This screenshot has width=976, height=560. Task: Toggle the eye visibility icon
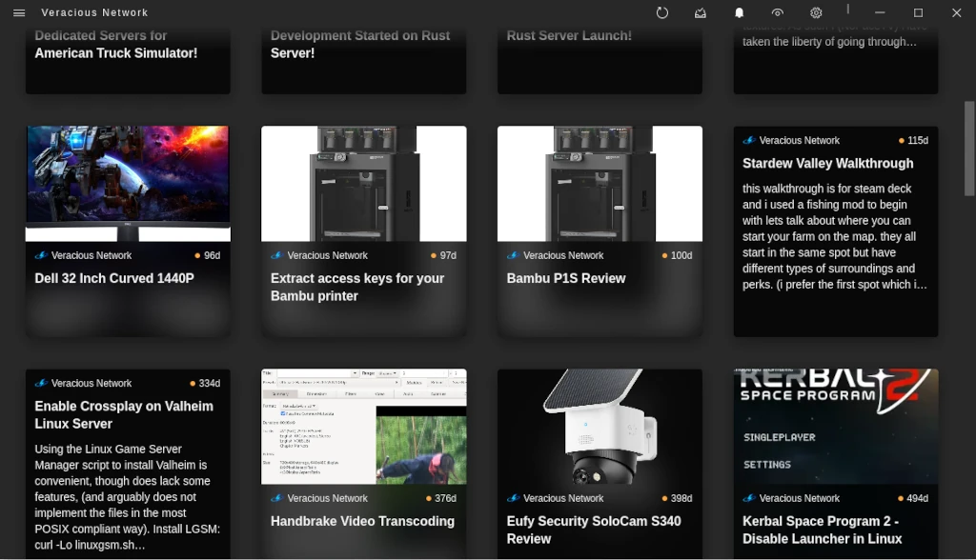click(x=778, y=12)
